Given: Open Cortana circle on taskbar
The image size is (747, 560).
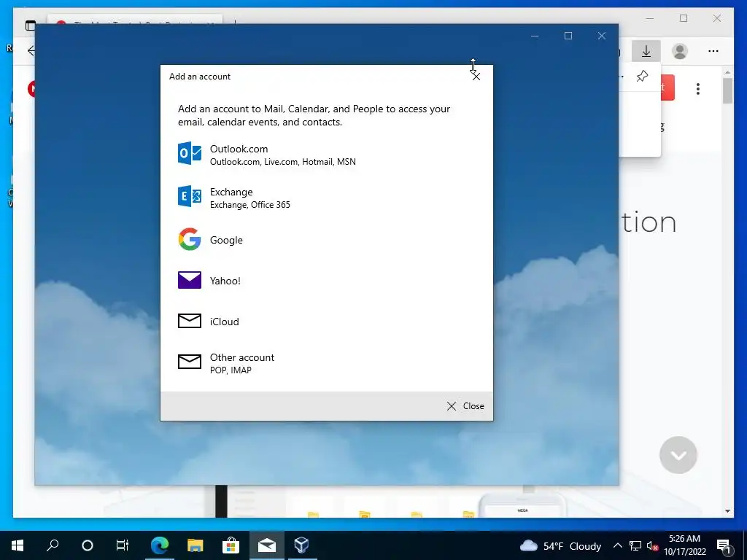Looking at the screenshot, I should (x=88, y=545).
